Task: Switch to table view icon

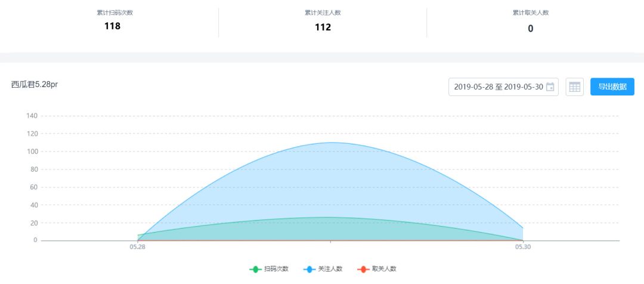Action: pos(575,87)
